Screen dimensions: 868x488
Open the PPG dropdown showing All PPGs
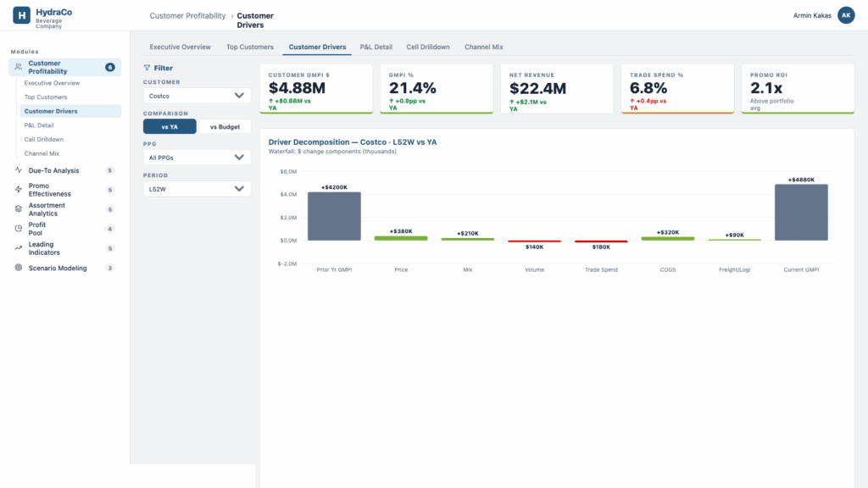pyautogui.click(x=197, y=158)
